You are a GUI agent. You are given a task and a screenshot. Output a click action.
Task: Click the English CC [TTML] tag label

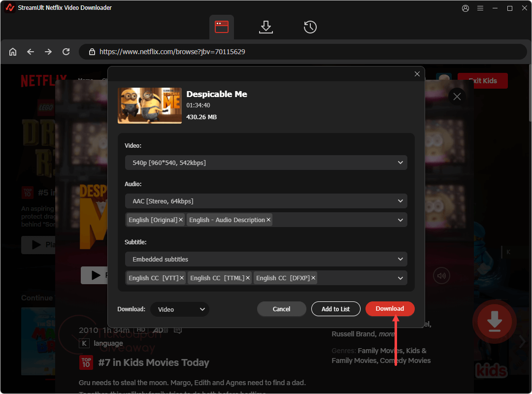click(217, 278)
